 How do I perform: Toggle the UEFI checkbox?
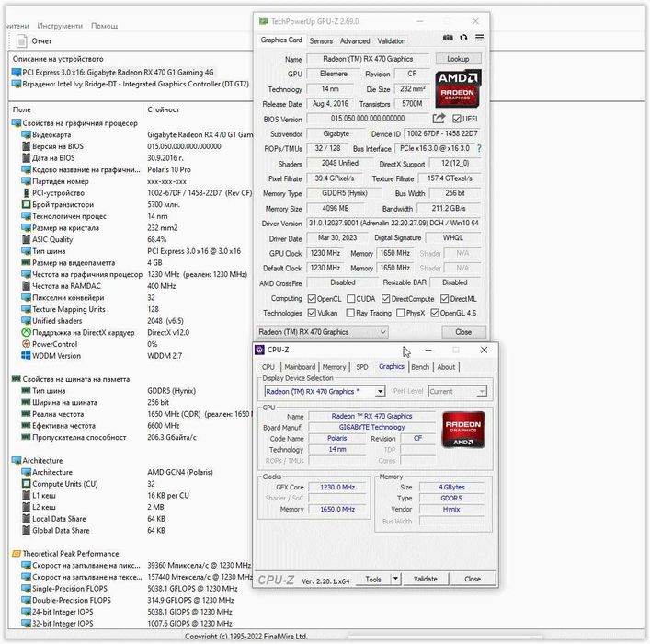pyautogui.click(x=457, y=119)
